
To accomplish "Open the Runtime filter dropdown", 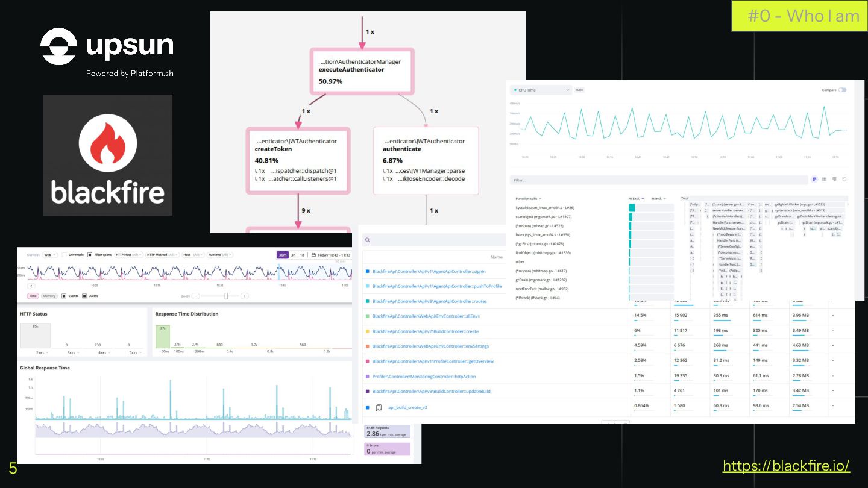I will (220, 255).
